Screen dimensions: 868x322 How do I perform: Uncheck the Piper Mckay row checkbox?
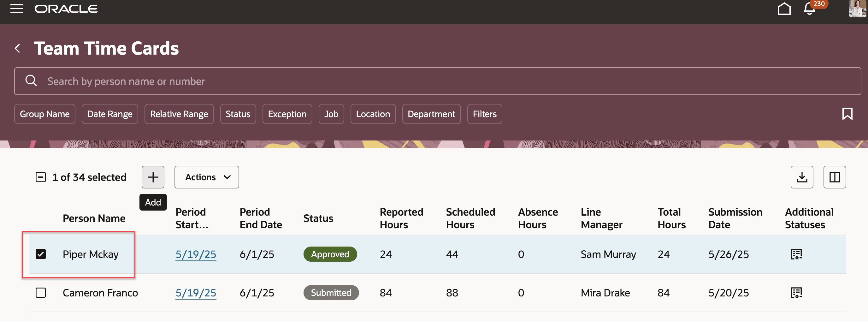(x=41, y=254)
